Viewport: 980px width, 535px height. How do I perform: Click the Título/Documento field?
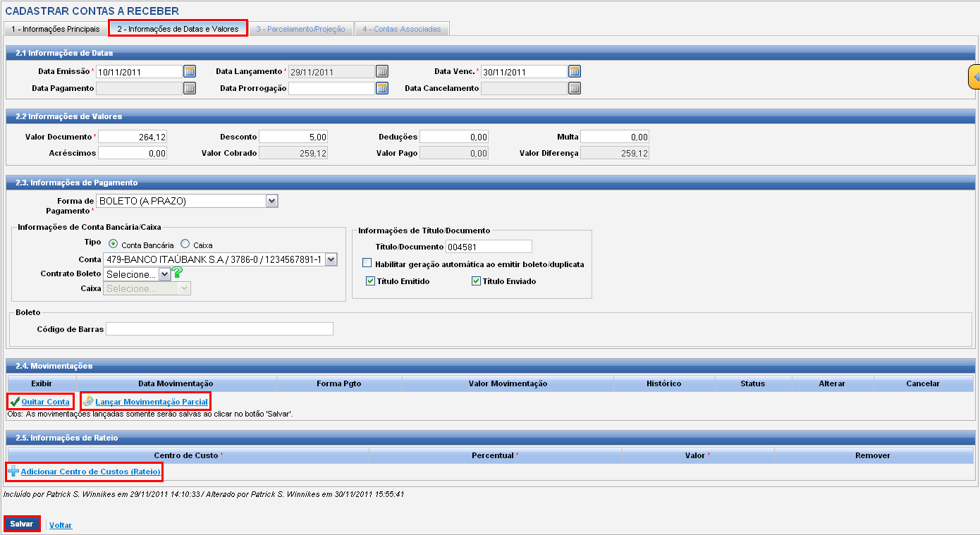(489, 246)
